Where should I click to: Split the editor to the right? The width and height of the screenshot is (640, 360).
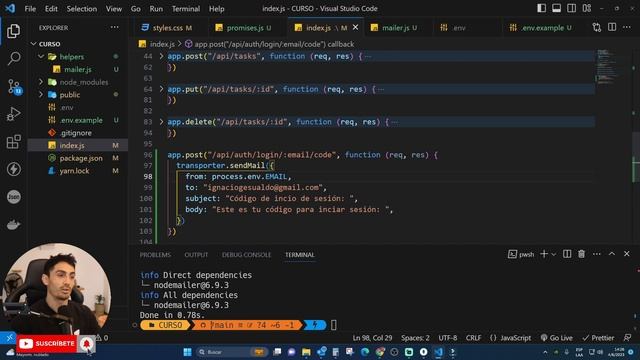612,27
